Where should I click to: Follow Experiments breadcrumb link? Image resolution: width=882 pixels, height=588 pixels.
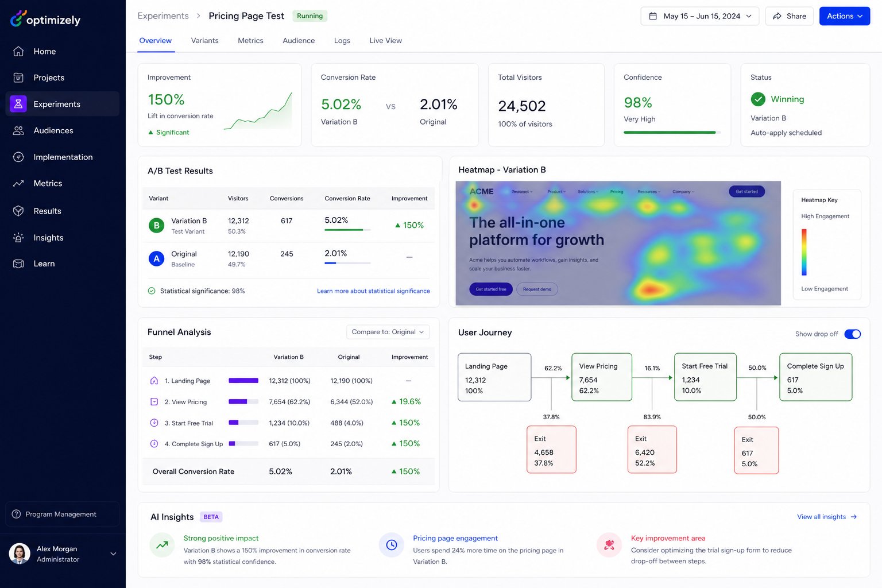pyautogui.click(x=163, y=16)
